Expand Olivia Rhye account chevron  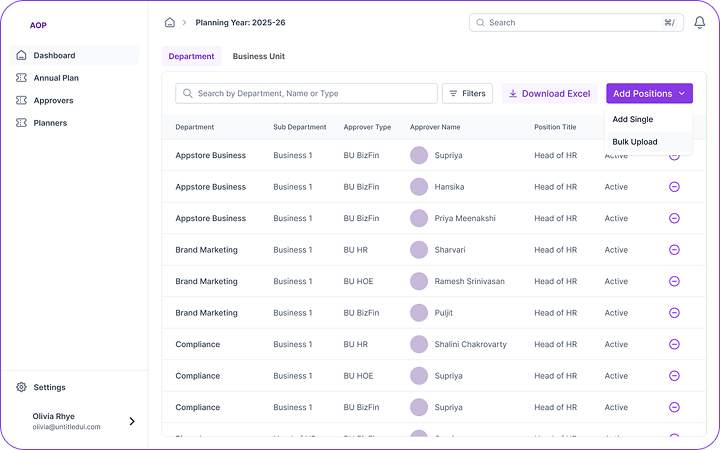click(132, 421)
